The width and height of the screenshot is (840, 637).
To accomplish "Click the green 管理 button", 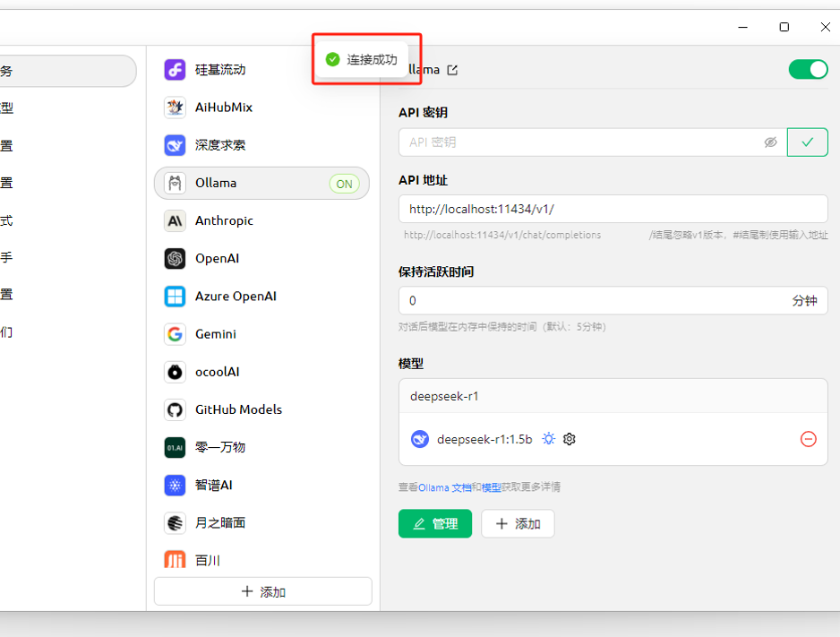I will [435, 523].
